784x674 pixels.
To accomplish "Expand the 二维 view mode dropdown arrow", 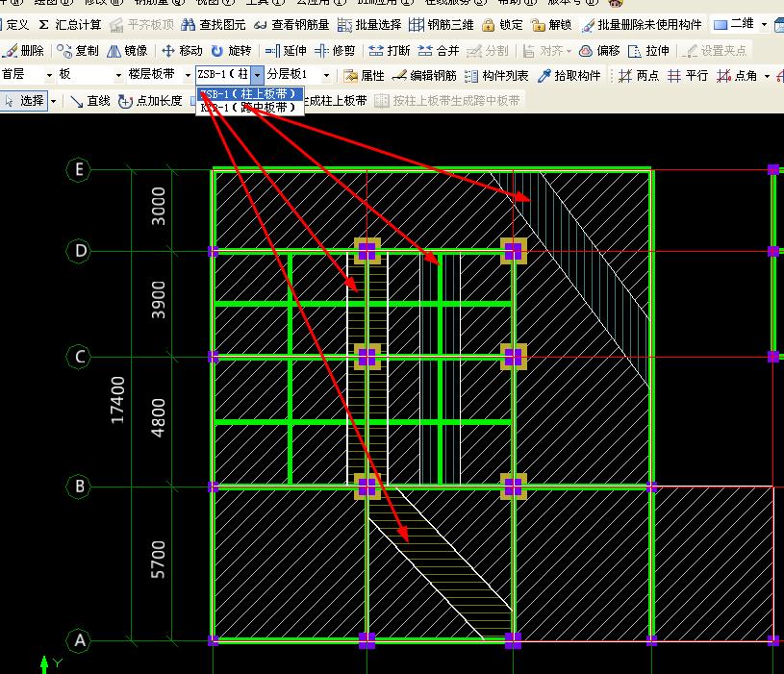I will (764, 24).
